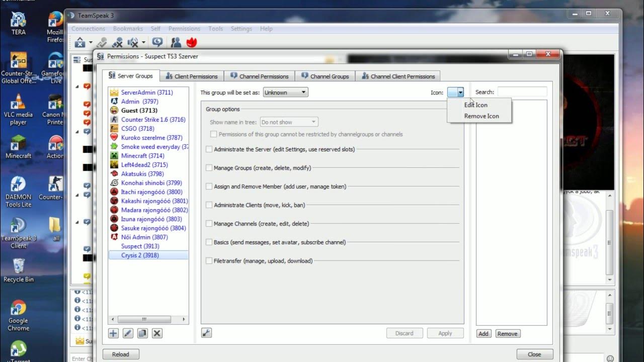
Task: Click the wrench advanced permissions icon
Action: [206, 333]
